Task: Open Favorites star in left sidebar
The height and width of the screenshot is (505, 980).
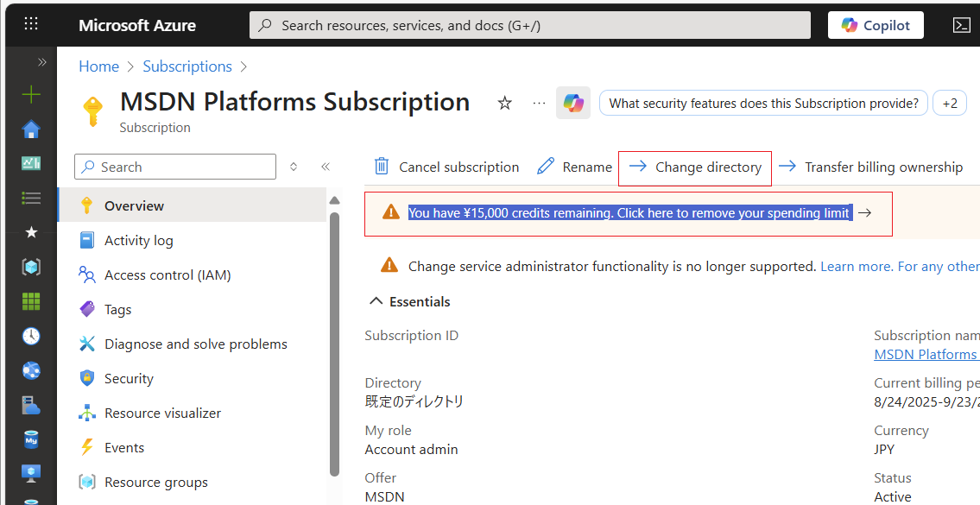Action: tap(31, 232)
